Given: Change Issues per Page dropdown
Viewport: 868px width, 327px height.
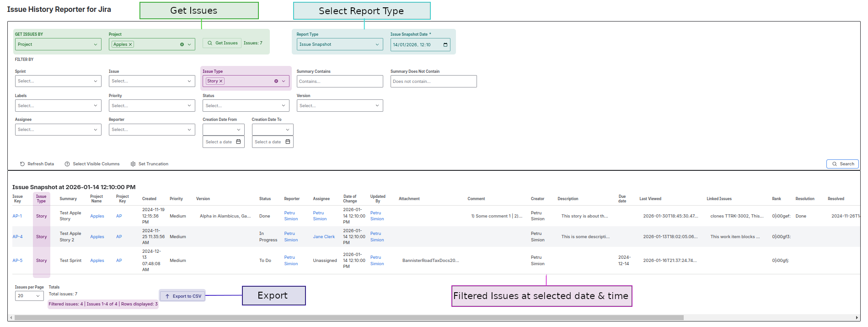Looking at the screenshot, I should pyautogui.click(x=29, y=296).
